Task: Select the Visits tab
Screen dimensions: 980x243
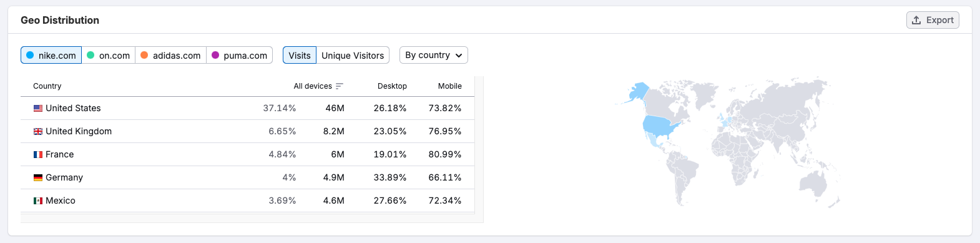Action: [300, 55]
